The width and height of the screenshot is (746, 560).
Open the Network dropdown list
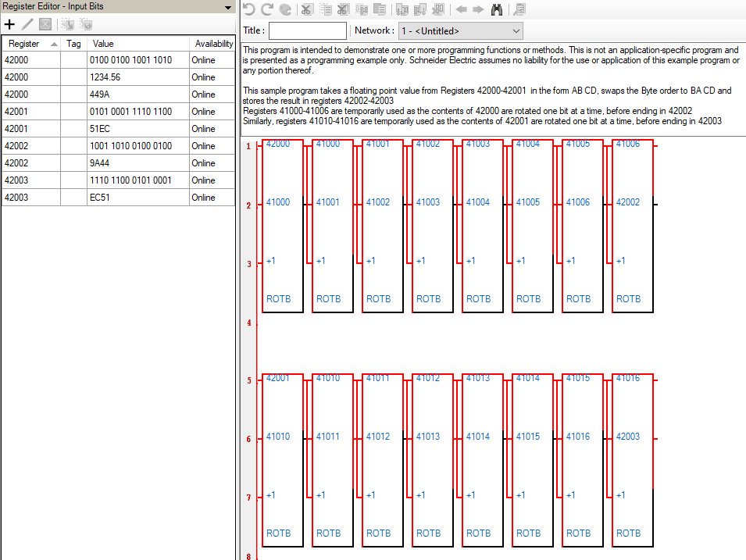[x=461, y=31]
